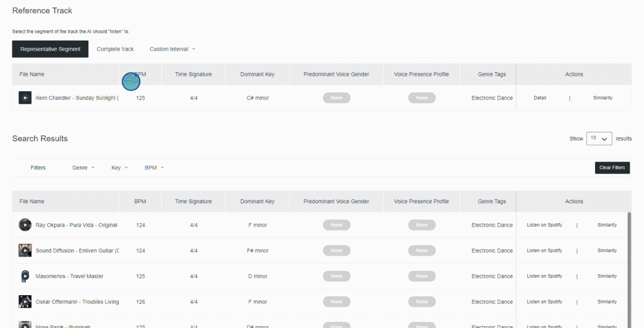Click the Oskar Offermann - Troubles Living file name
The image size is (644, 328).
[x=77, y=302]
